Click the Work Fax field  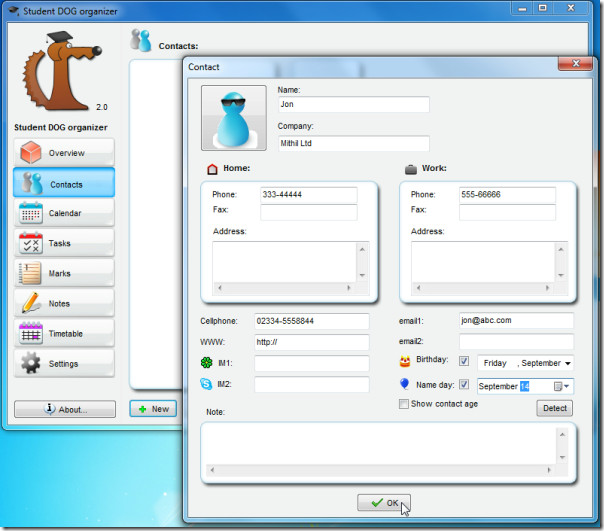point(507,212)
